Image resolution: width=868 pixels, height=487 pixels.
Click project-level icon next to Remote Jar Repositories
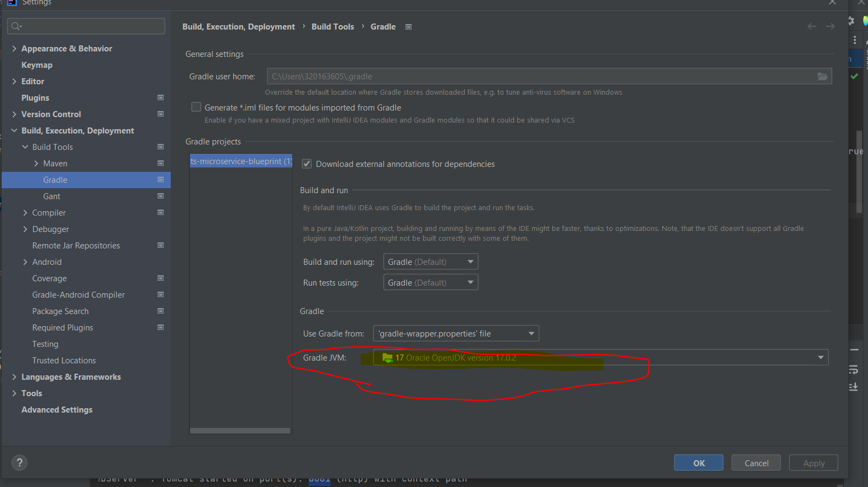point(161,246)
